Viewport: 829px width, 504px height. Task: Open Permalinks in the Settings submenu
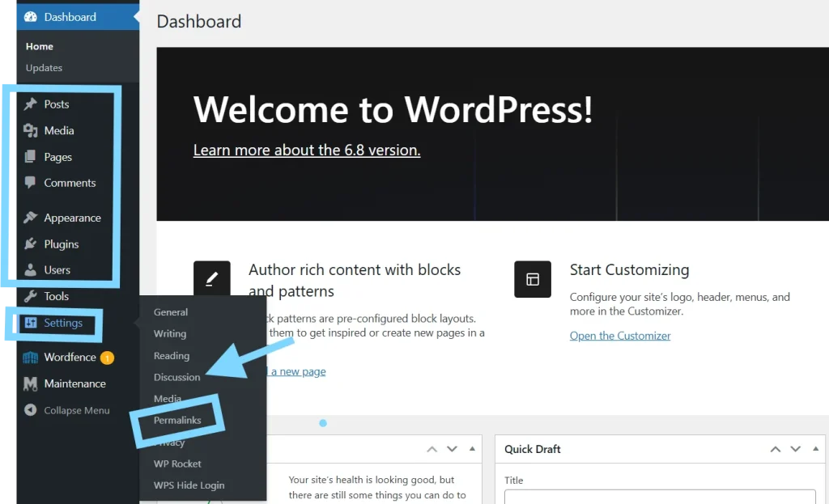177,420
